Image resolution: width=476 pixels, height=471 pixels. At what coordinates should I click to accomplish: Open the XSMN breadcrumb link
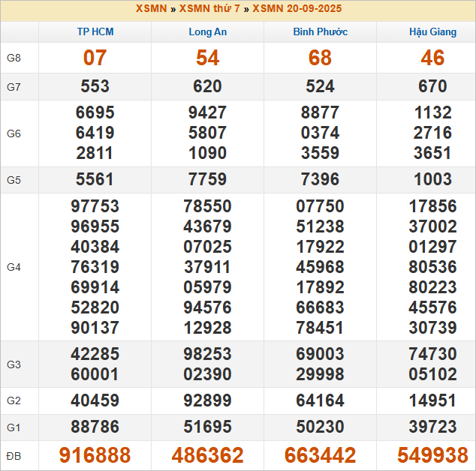pos(152,9)
